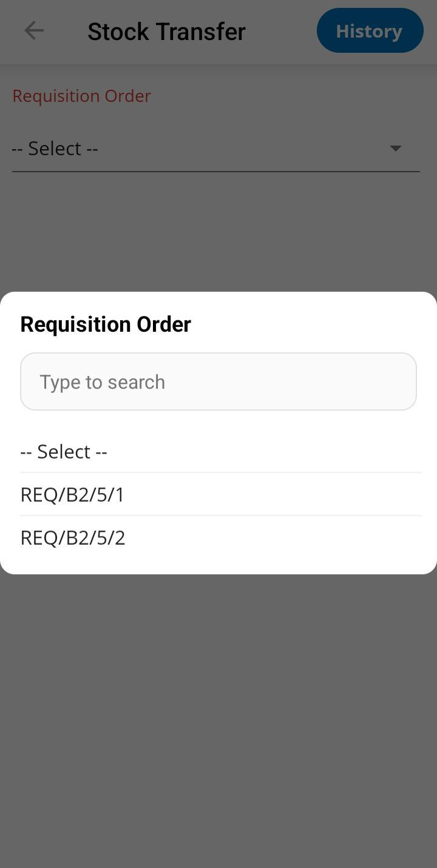Click the underline of the Requisition Order dropdown

click(215, 172)
